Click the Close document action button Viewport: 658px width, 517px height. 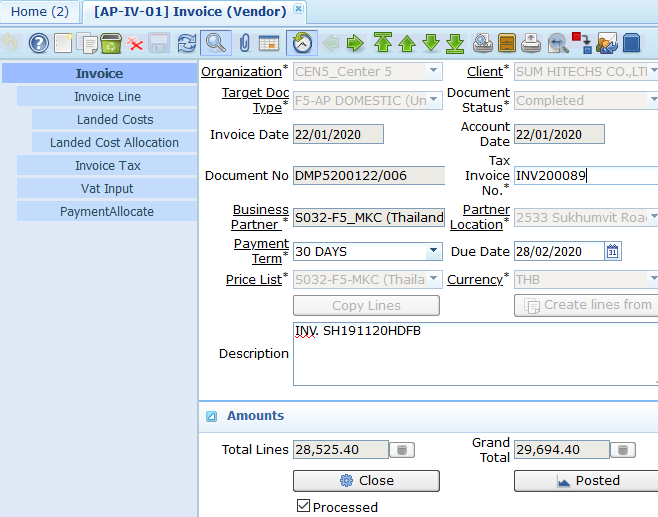point(366,480)
